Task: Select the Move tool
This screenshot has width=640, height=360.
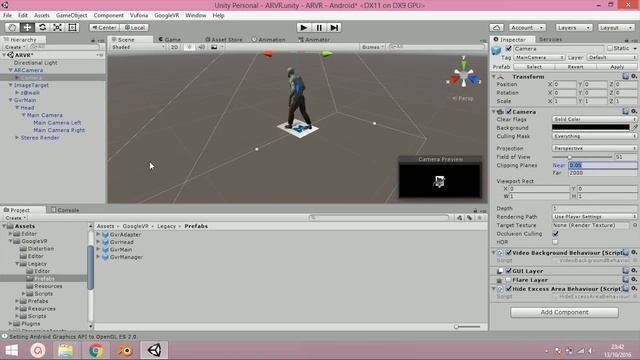Action: [x=27, y=27]
